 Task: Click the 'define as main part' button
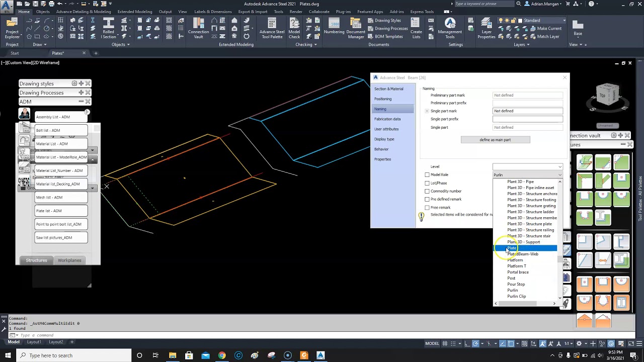coord(495,140)
